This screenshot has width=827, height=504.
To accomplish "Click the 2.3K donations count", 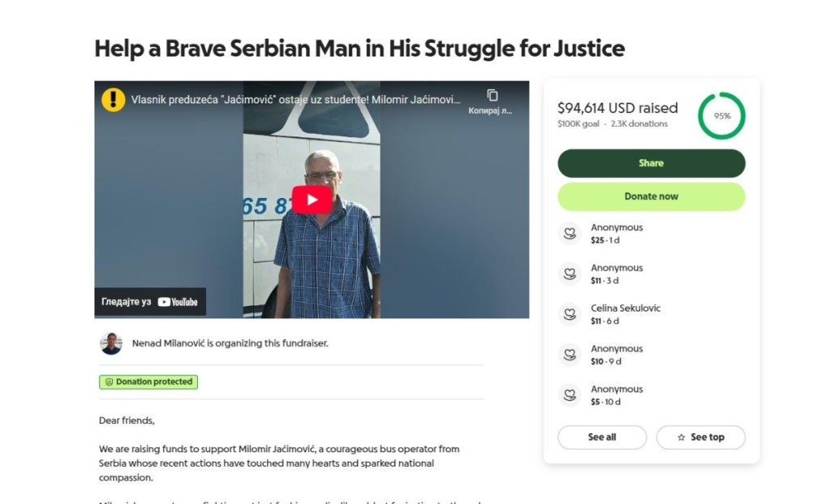I will tap(639, 124).
